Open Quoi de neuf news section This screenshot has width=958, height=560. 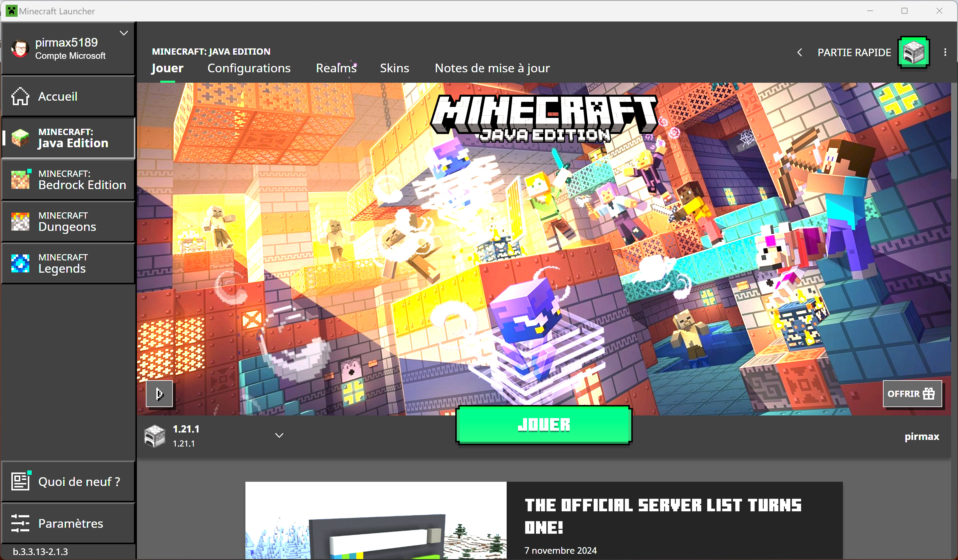coord(68,481)
